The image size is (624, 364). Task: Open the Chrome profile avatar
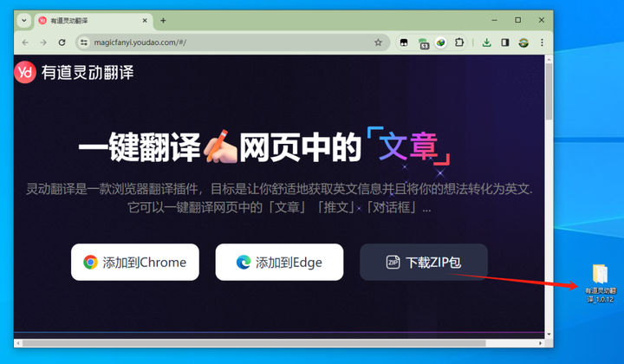[523, 42]
